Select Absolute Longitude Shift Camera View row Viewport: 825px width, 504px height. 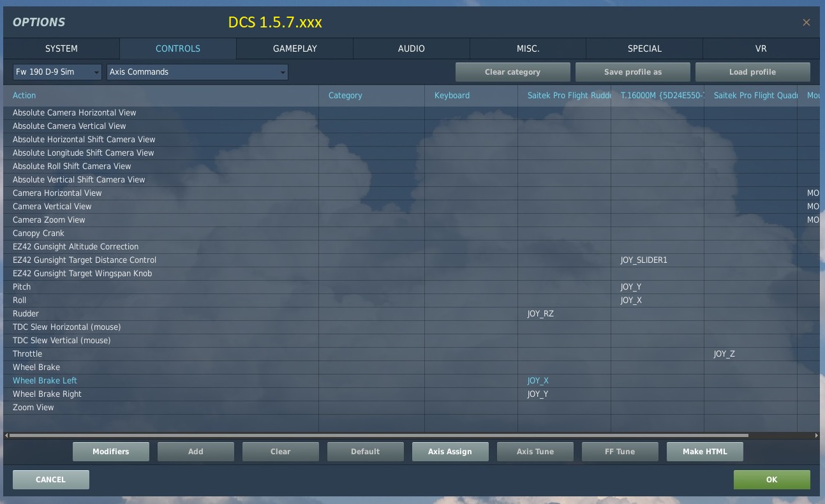pyautogui.click(x=411, y=153)
